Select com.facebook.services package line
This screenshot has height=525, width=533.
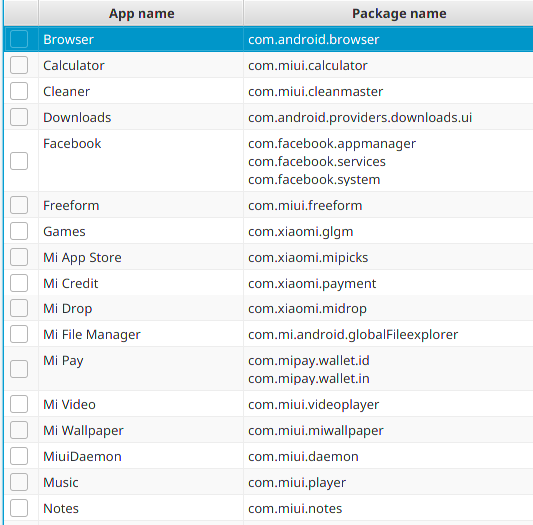[317, 162]
